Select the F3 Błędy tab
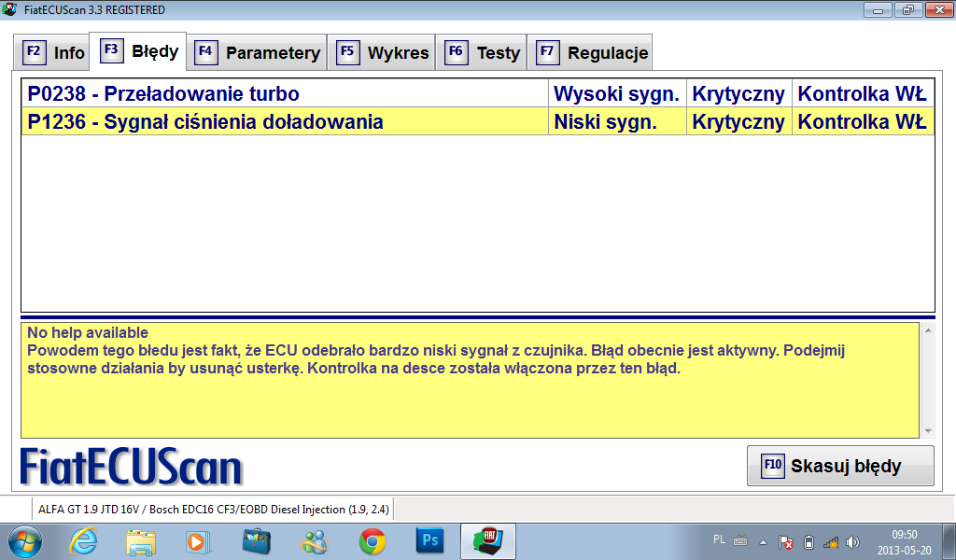The image size is (956, 560). (138, 51)
